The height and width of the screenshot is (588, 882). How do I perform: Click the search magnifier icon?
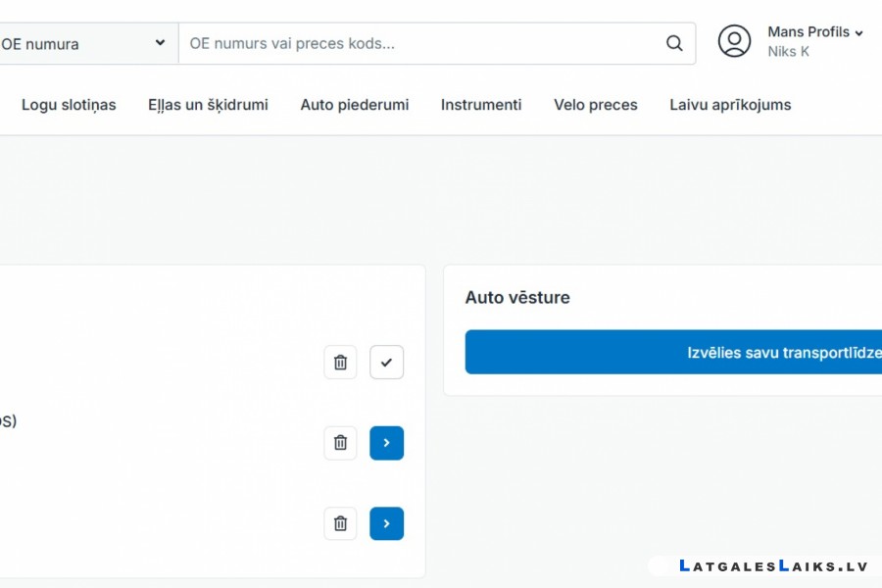674,43
